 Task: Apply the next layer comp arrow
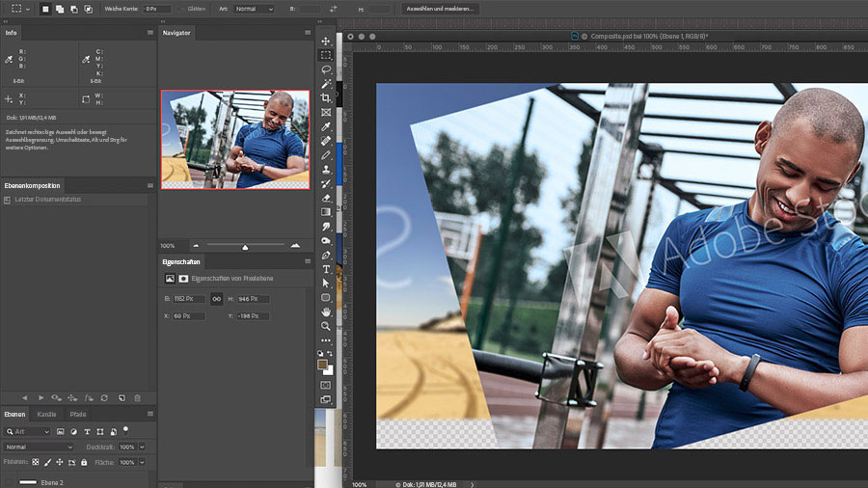point(41,397)
